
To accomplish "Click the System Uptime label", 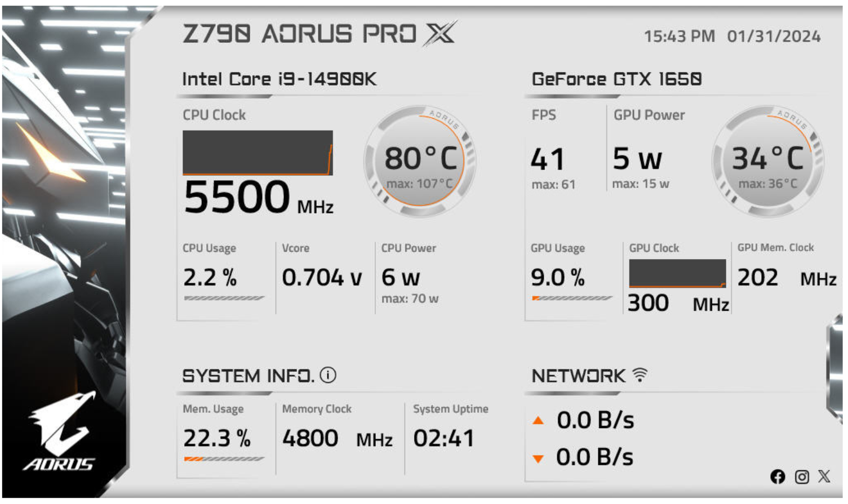I will 450,409.
